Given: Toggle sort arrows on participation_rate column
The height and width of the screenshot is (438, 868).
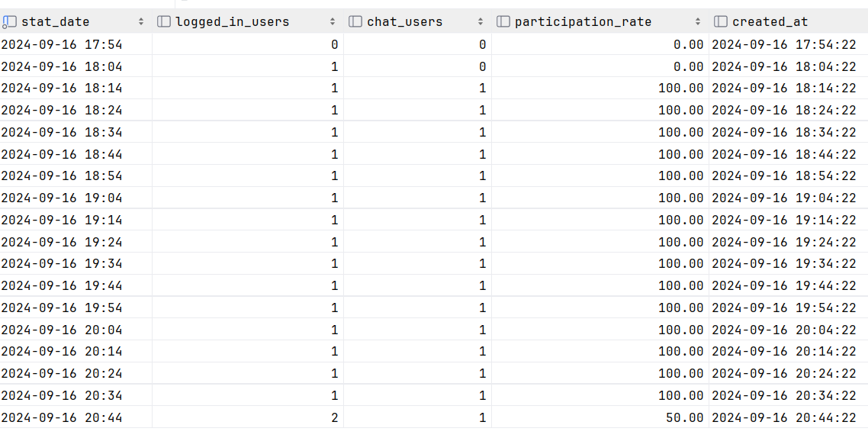Looking at the screenshot, I should [x=698, y=22].
